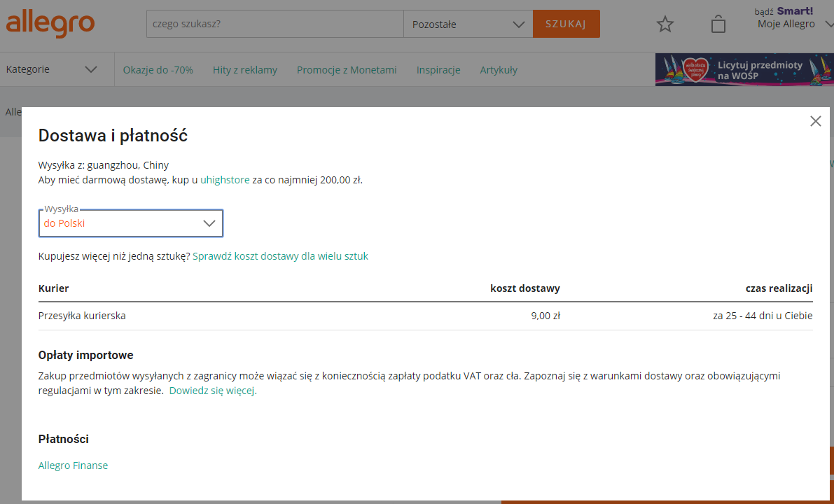Expand the Kategorie menu
This screenshot has width=834, height=504.
51,69
